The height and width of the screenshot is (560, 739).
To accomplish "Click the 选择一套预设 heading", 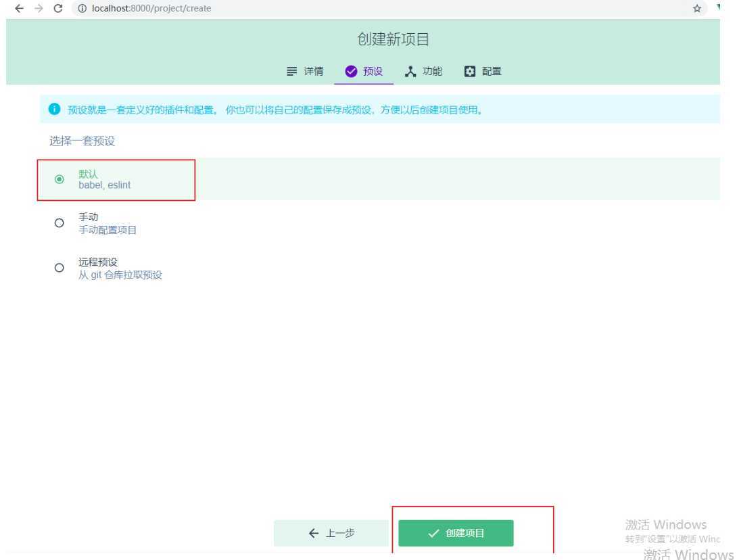I will coord(82,141).
